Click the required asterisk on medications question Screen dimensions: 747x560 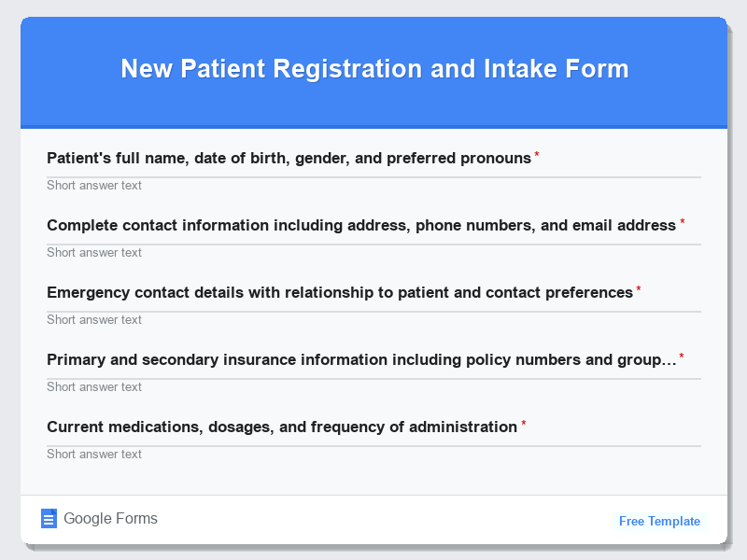click(522, 422)
